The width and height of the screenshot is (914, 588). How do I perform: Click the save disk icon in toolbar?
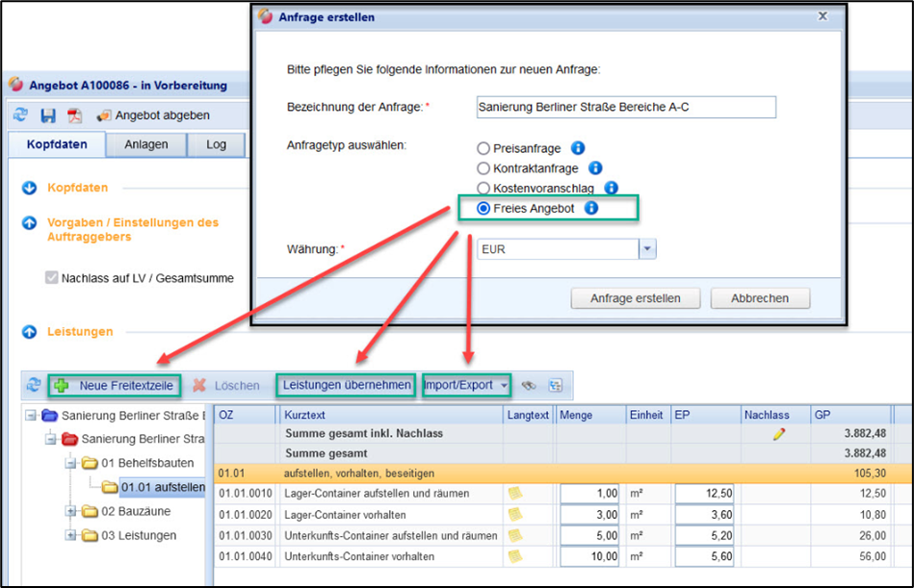point(47,115)
